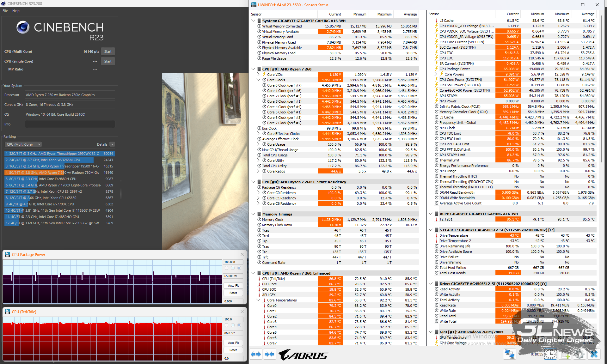Open HWiNFO settings gear icon
This screenshot has width=607, height=364.
pyautogui.click(x=579, y=354)
